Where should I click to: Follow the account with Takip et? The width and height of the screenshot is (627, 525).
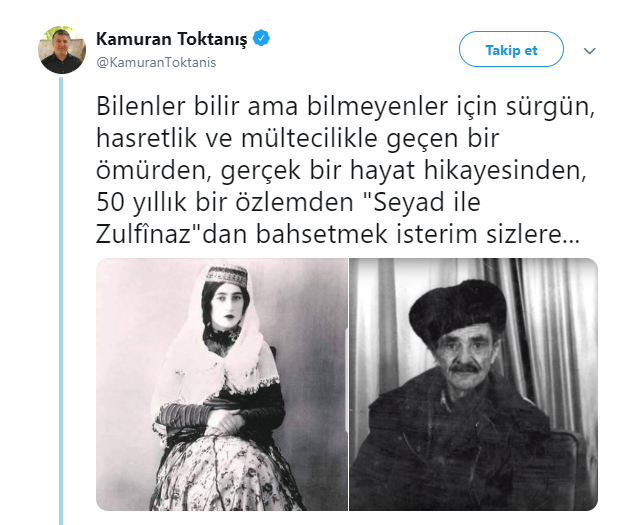coord(511,49)
